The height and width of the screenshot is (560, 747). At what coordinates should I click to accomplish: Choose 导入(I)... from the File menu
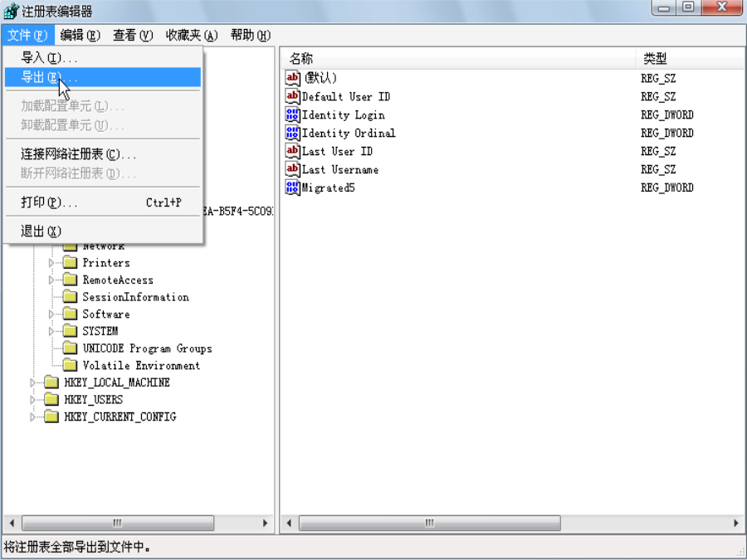point(103,58)
